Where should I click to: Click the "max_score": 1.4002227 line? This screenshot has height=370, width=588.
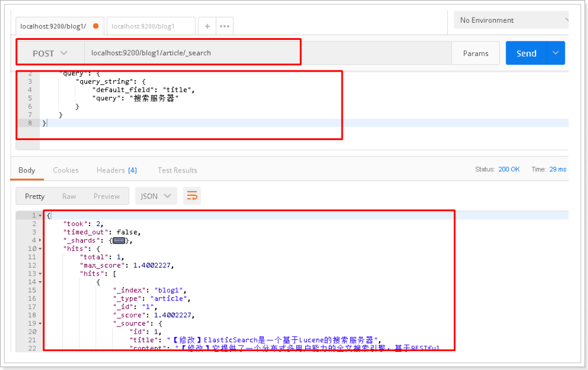tap(127, 265)
